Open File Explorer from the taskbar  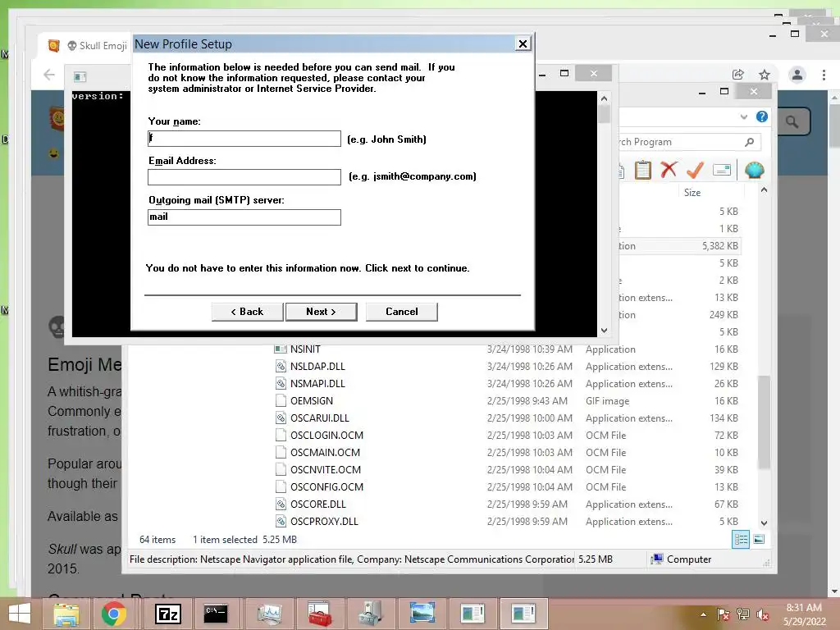[x=66, y=614]
